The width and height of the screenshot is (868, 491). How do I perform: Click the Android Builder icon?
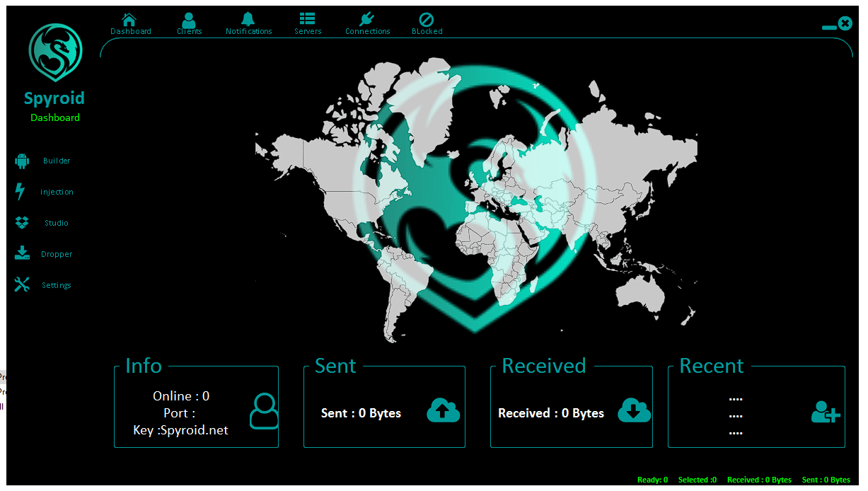22,161
